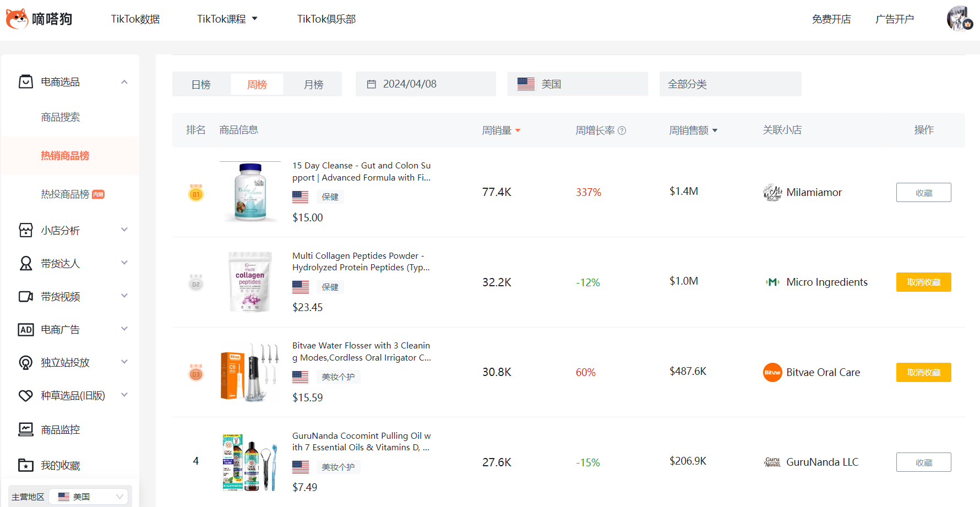Open the TikTok俱乐部 nav item
The width and height of the screenshot is (980, 507).
coord(326,19)
